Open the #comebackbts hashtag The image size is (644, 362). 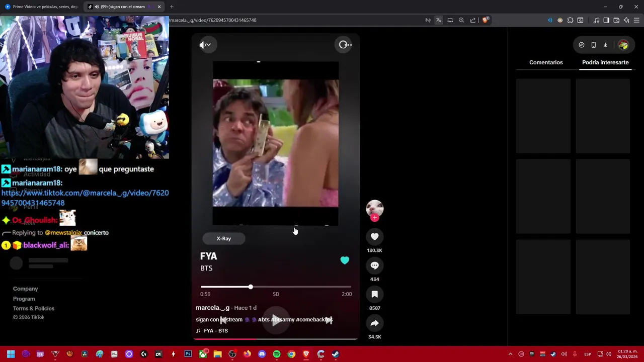[314, 319]
